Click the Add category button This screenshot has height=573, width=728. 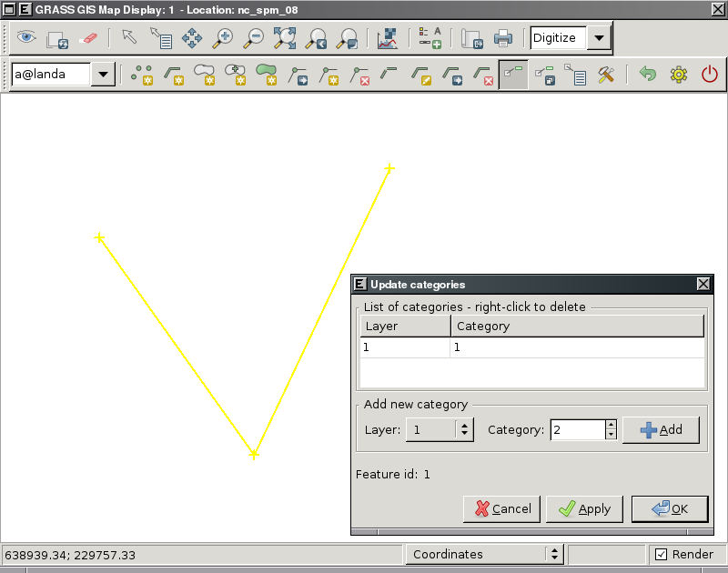click(661, 430)
